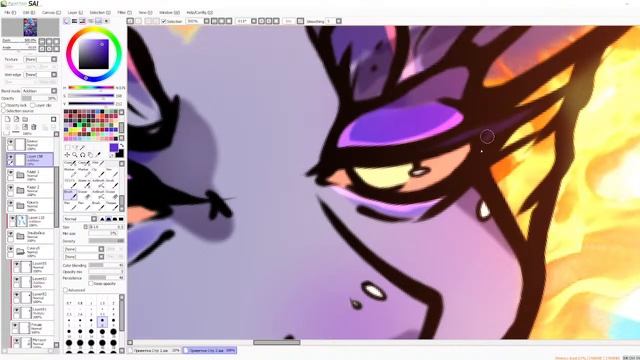The width and height of the screenshot is (640, 360).
Task: Select the zoom magnifier tool
Action: [x=75, y=155]
